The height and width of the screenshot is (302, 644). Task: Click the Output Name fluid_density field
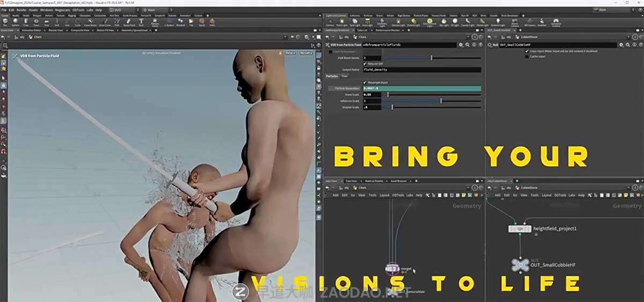[x=422, y=70]
